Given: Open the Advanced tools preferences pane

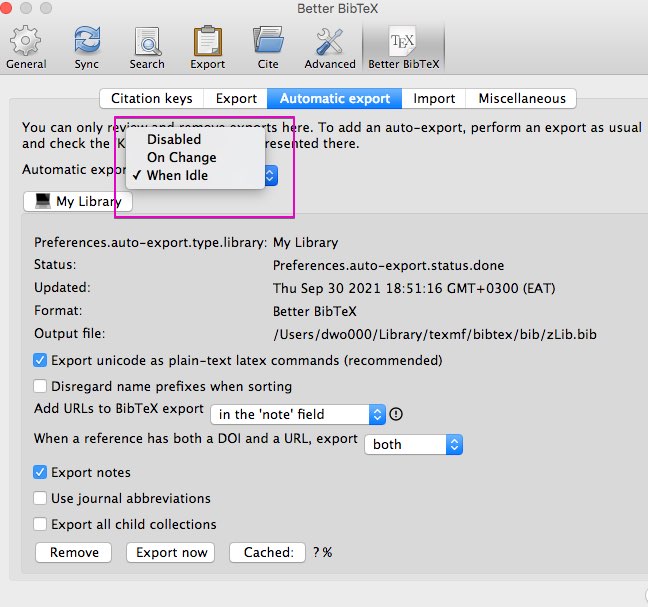Looking at the screenshot, I should [330, 48].
